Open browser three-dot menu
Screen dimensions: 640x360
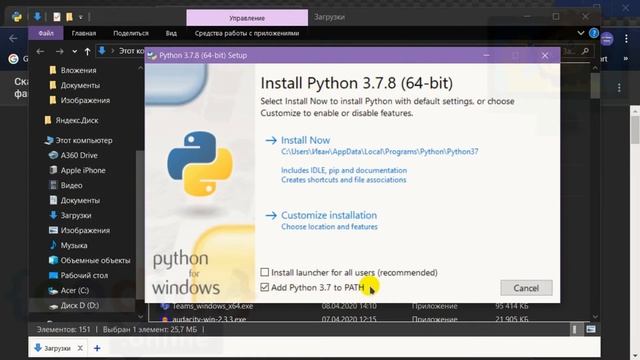[627, 38]
